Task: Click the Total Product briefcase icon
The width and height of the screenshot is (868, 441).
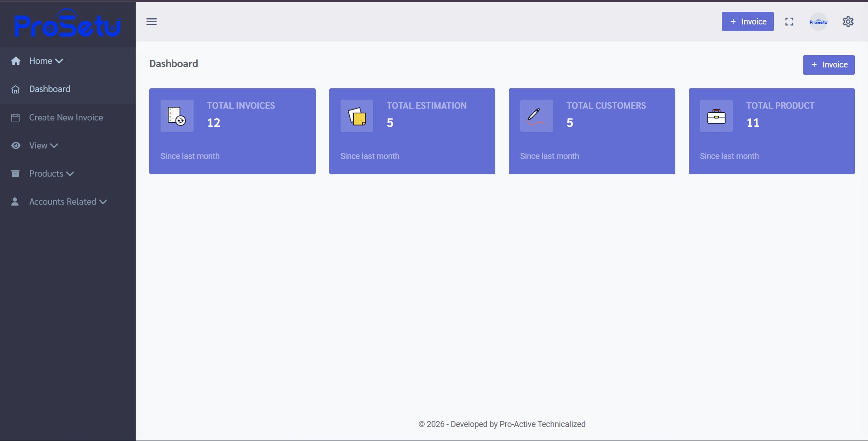Action: pos(716,116)
